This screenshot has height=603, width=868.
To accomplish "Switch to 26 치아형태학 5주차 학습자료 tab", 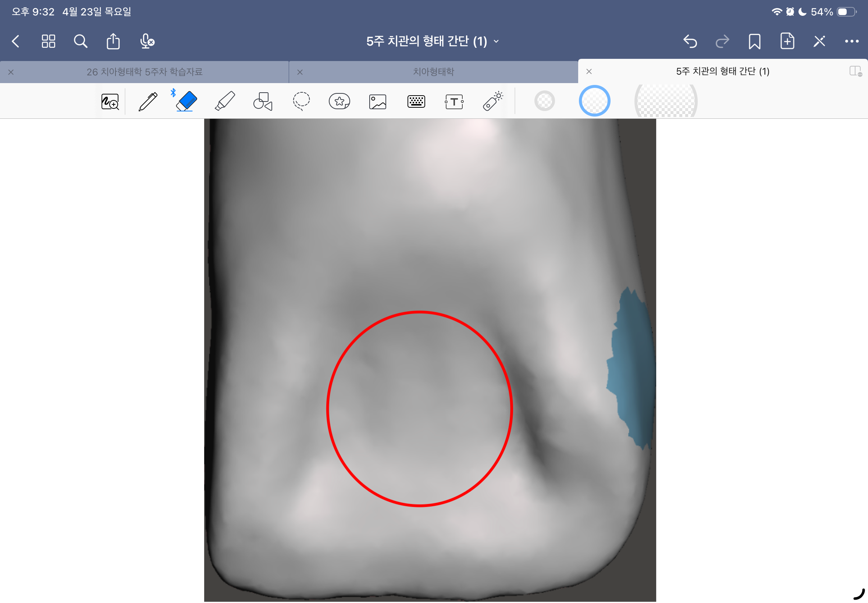I will (144, 72).
